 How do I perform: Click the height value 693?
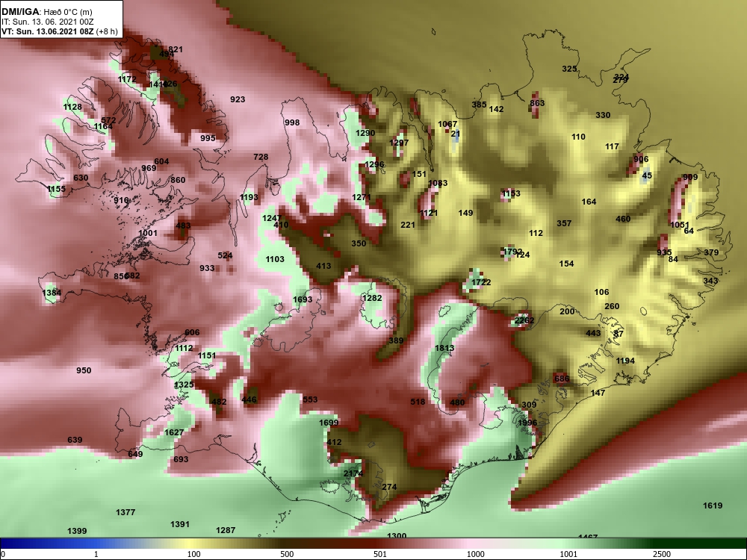click(181, 459)
